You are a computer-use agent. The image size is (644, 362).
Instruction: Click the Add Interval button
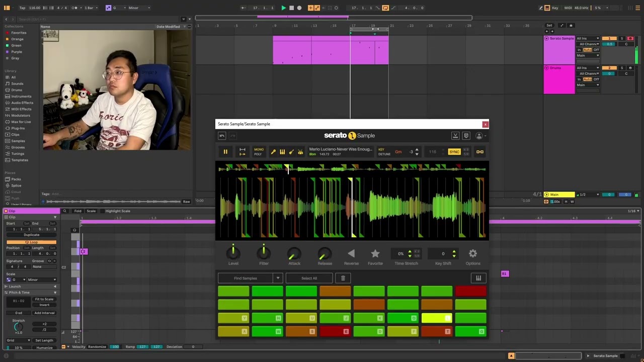tap(44, 313)
